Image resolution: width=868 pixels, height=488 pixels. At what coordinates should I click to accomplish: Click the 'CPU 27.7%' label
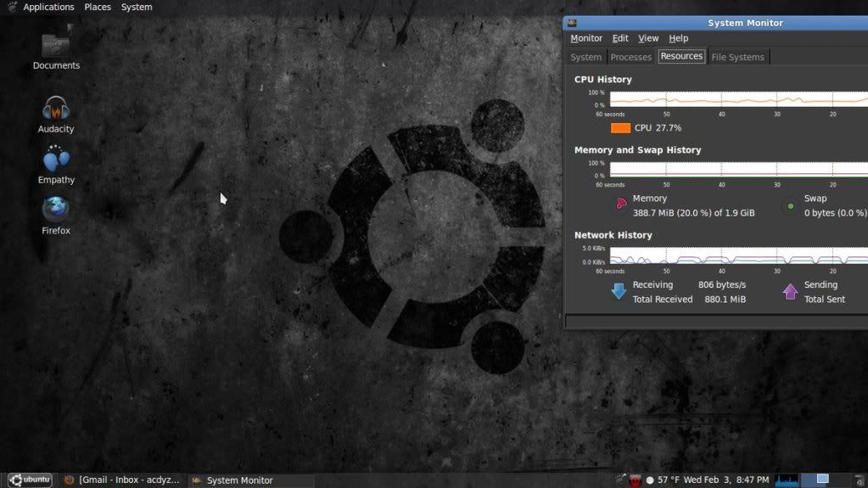pos(658,128)
